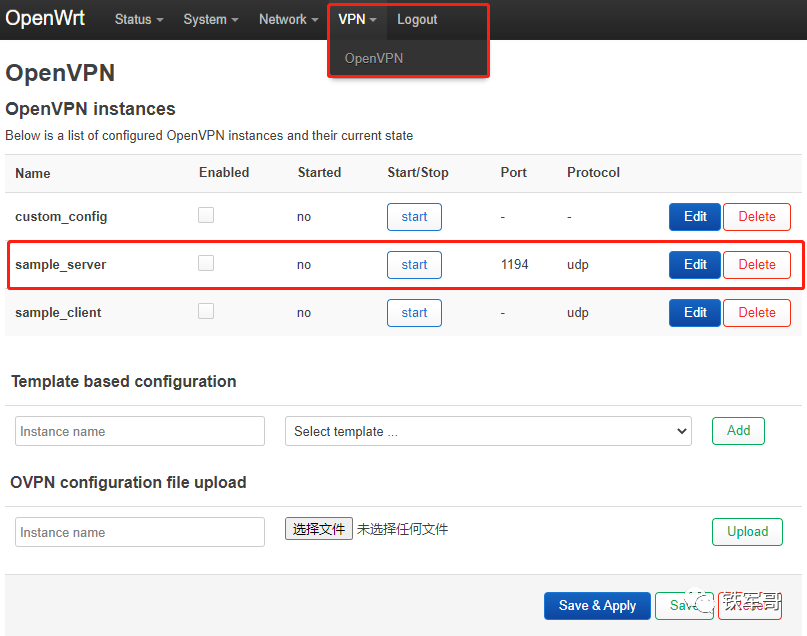Edit the sample_client configuration

(x=694, y=312)
